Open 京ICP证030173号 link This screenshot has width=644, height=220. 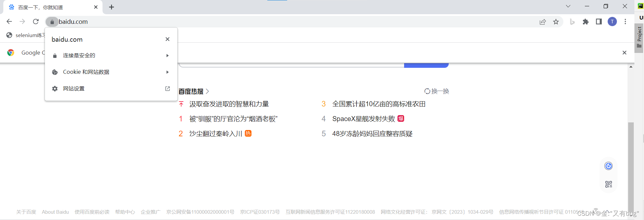click(x=260, y=212)
